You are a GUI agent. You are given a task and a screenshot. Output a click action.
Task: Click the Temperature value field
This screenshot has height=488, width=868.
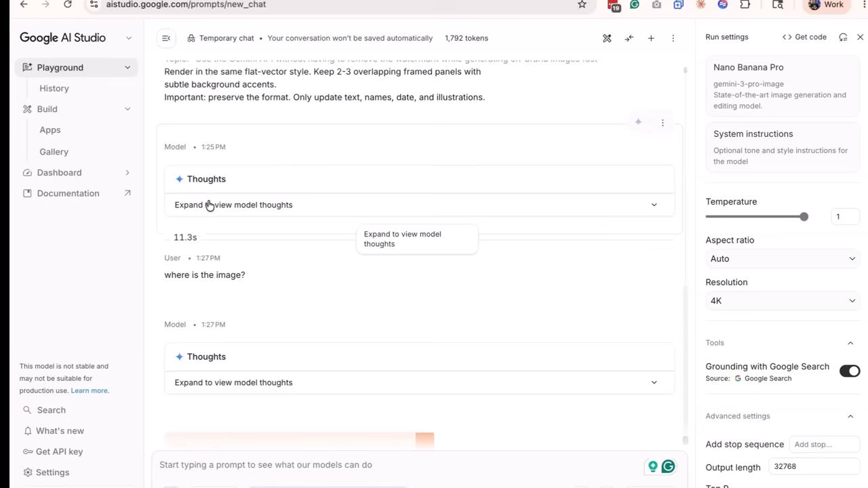pyautogui.click(x=845, y=216)
